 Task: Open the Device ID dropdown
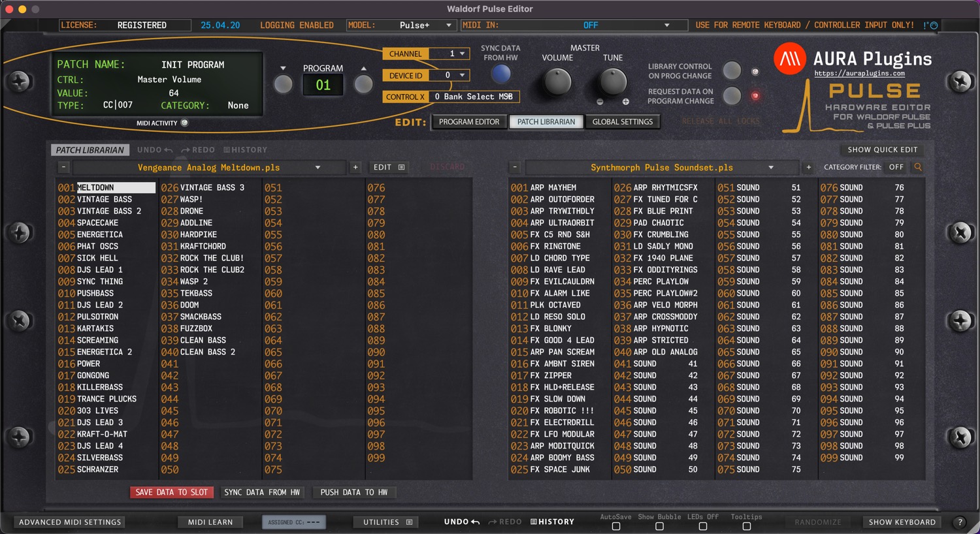click(449, 75)
